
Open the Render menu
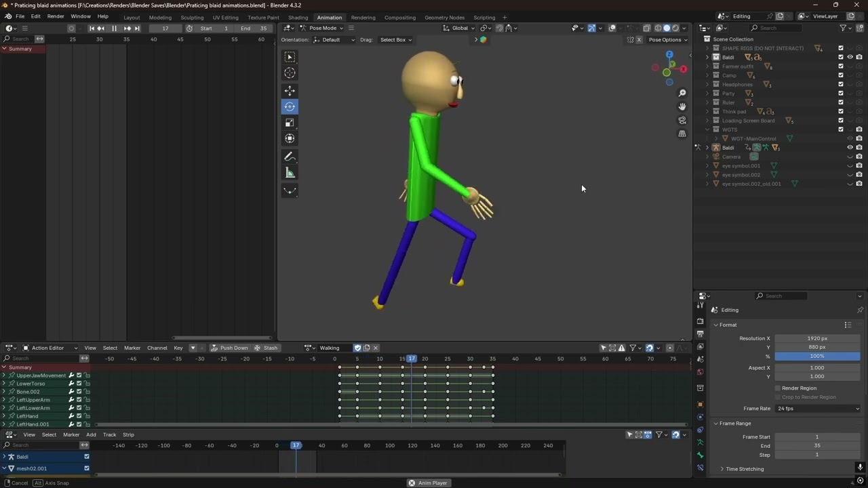56,16
